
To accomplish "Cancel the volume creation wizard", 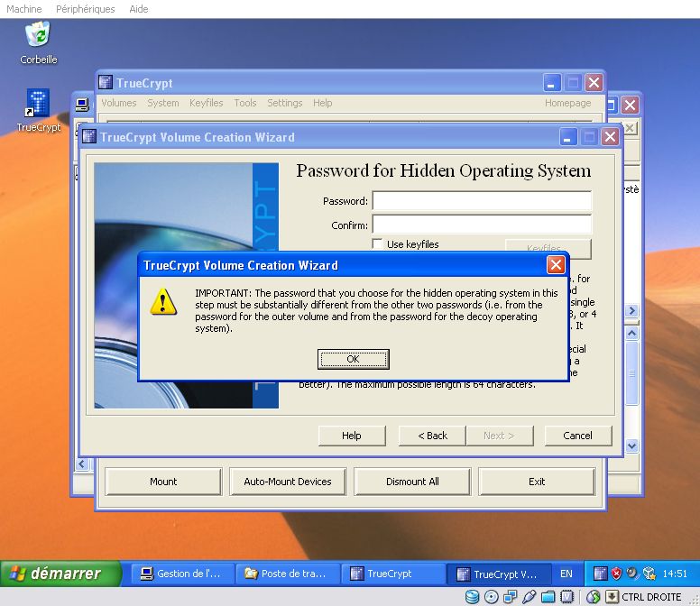I will [x=577, y=435].
